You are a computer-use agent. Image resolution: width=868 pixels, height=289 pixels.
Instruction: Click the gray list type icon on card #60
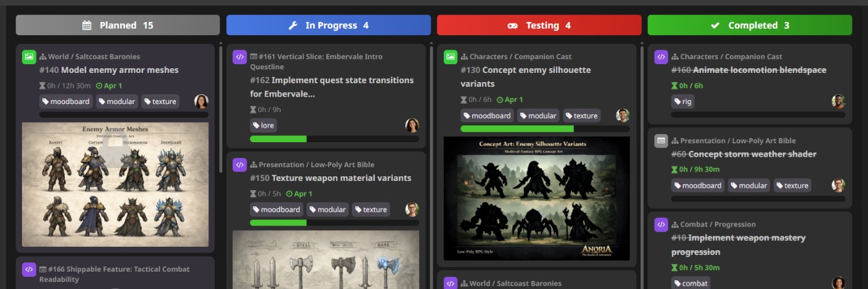coord(661,141)
